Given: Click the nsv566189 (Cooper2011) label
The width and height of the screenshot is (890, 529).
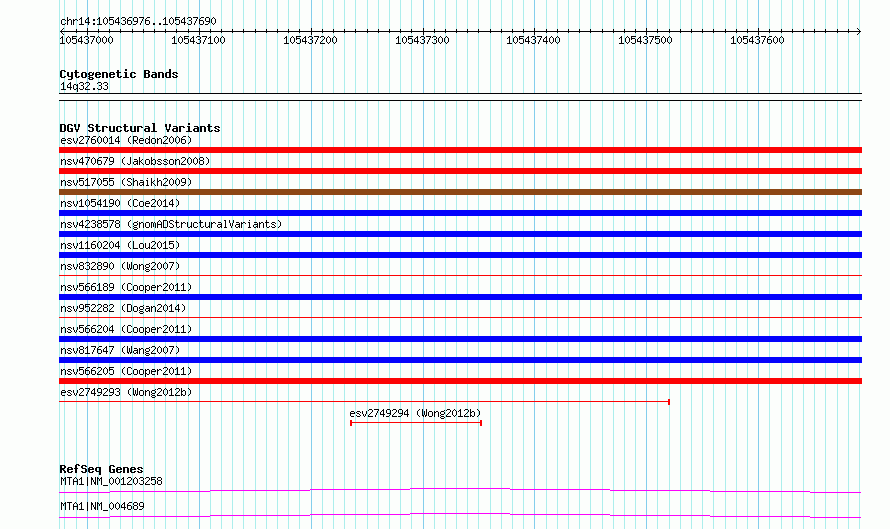Looking at the screenshot, I should coord(126,287).
